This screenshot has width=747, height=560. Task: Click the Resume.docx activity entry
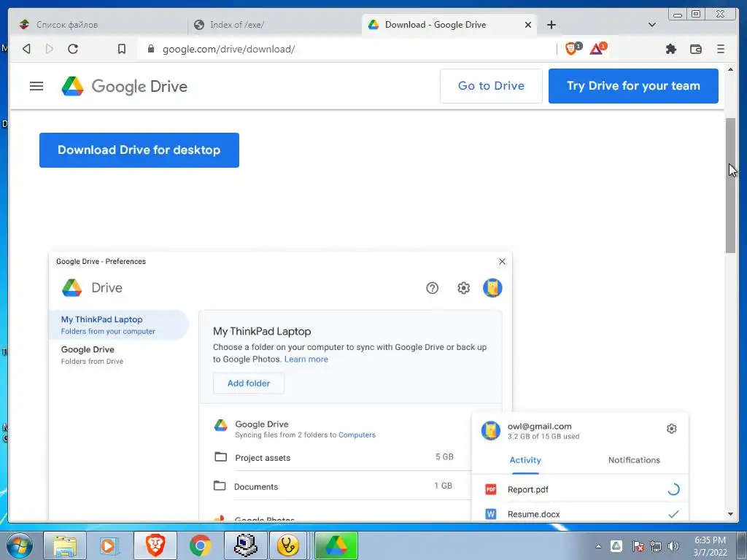click(x=580, y=514)
